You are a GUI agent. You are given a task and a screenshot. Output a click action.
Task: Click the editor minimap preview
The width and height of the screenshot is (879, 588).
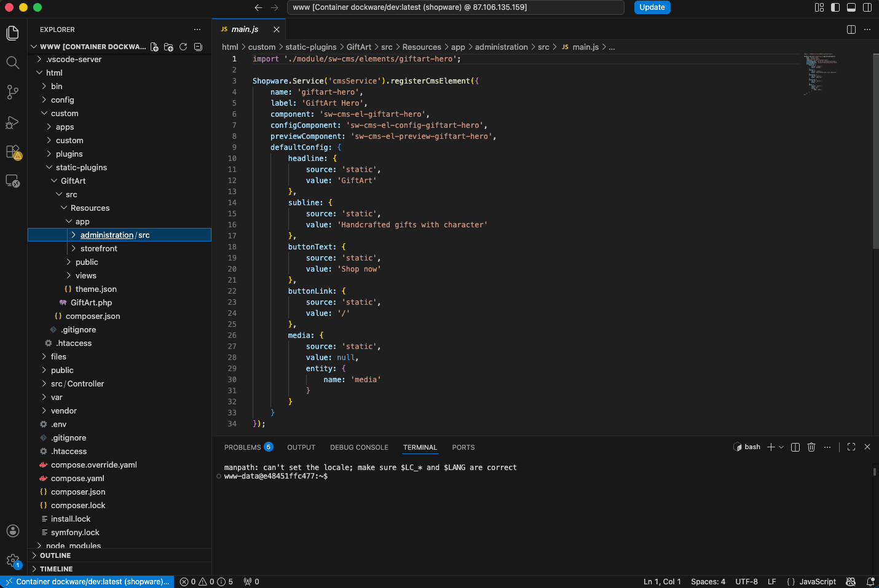pyautogui.click(x=820, y=74)
